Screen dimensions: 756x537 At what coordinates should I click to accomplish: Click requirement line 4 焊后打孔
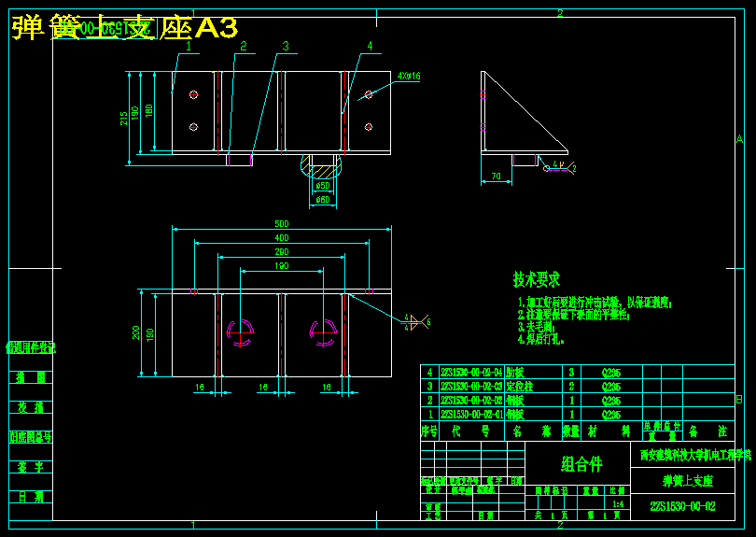coord(541,339)
